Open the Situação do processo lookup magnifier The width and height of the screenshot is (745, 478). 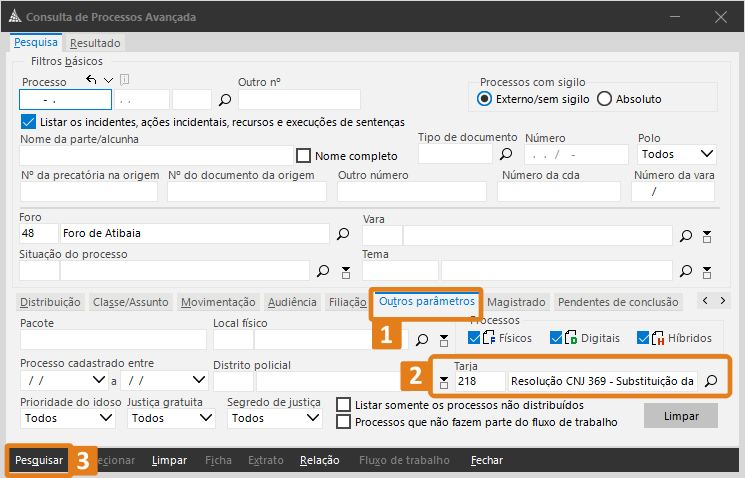coord(323,271)
